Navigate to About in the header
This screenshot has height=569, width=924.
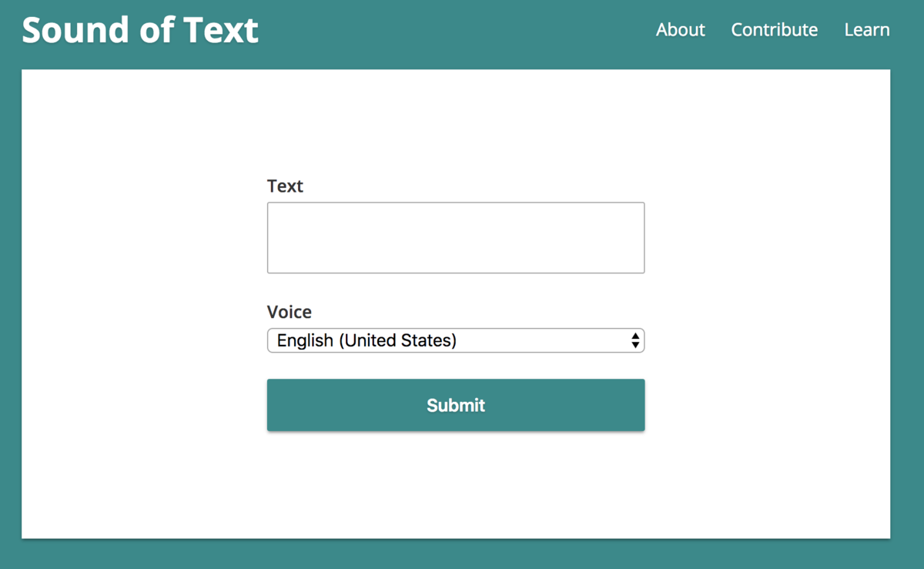coord(680,30)
